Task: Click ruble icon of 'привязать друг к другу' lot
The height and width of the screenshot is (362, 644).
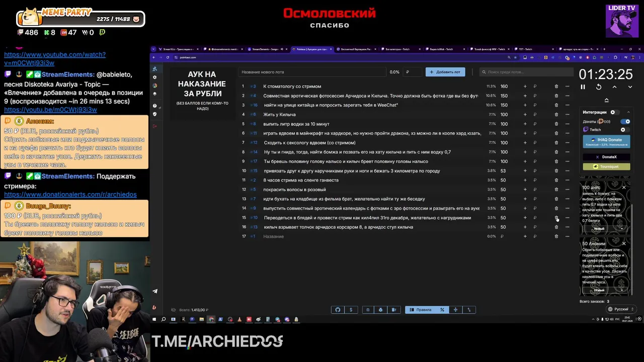Action: click(535, 171)
